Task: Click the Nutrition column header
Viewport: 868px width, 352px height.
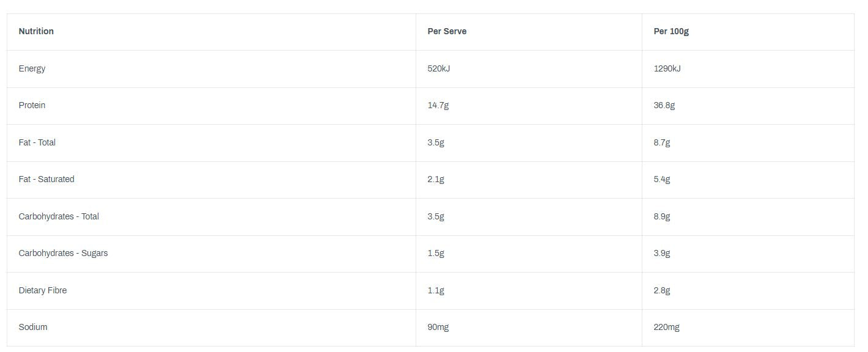Action: click(x=36, y=31)
